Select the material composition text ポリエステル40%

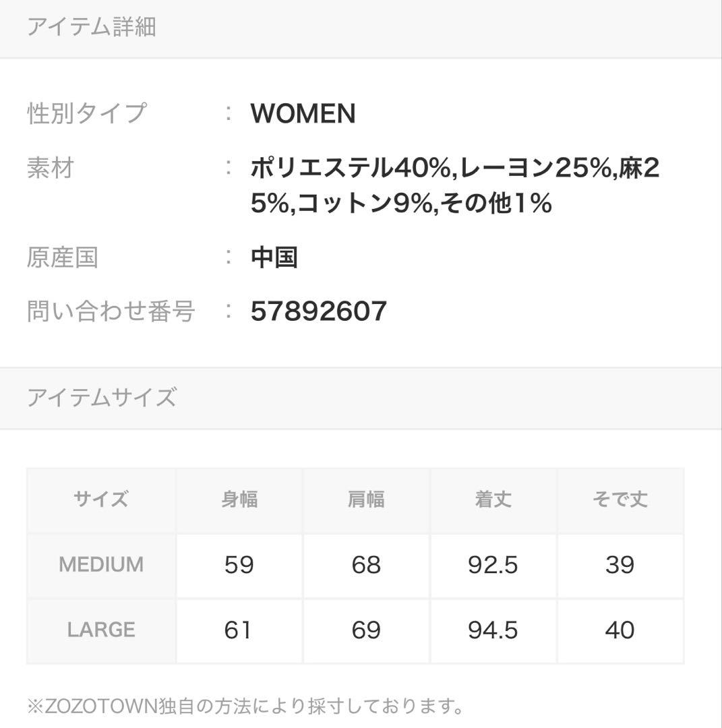tap(351, 168)
